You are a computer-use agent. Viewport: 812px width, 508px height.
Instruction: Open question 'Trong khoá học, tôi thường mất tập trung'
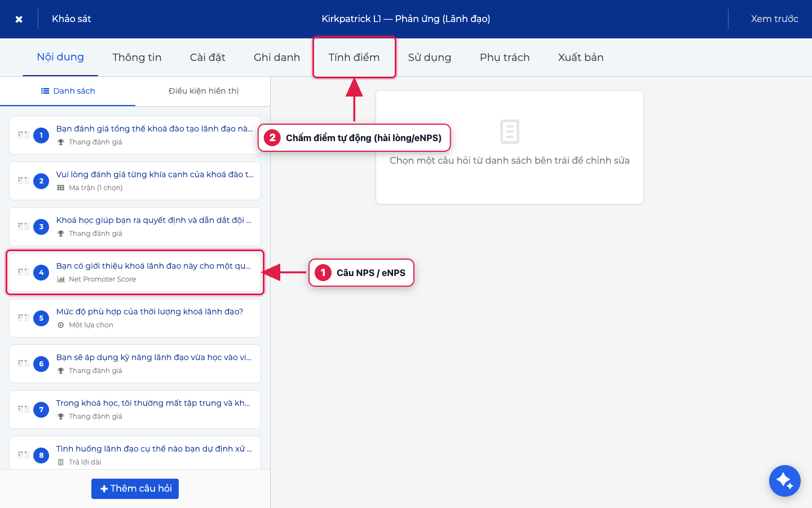click(x=135, y=410)
